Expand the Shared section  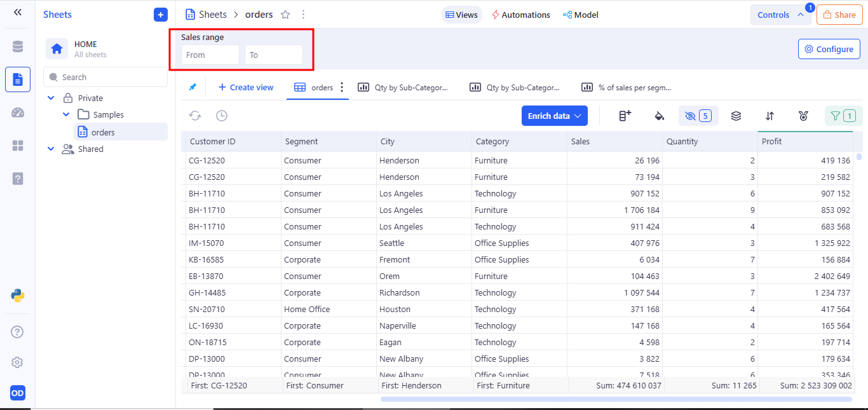(51, 149)
